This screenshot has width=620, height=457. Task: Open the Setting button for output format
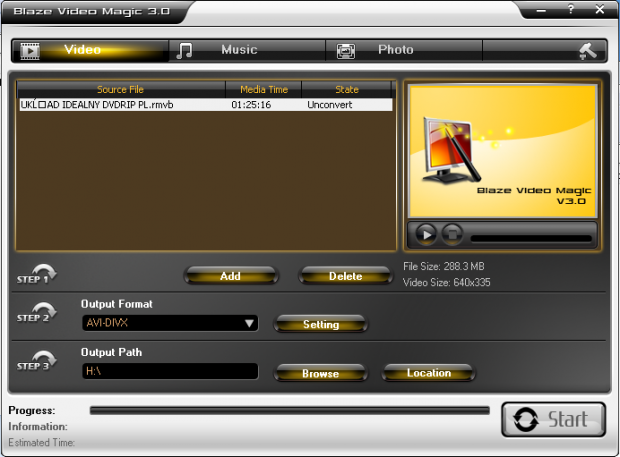(x=321, y=324)
